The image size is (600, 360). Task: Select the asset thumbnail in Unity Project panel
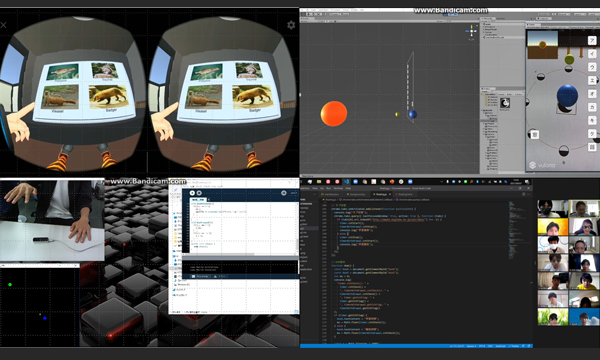click(x=505, y=103)
